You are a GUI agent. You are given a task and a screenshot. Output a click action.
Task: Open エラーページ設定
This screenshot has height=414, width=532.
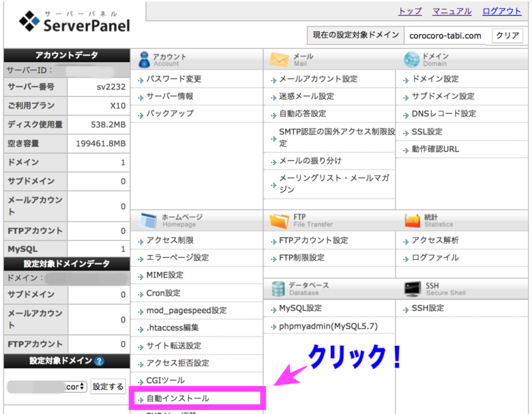click(x=177, y=258)
